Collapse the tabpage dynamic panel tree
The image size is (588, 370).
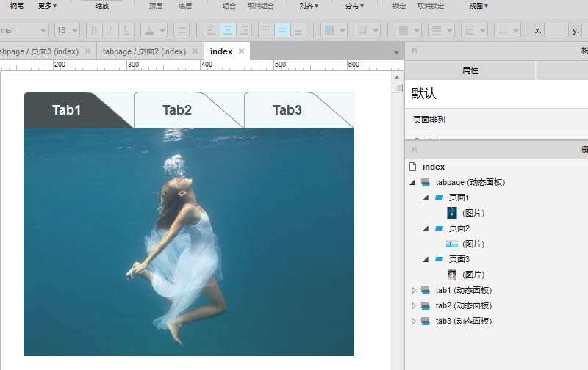pos(412,182)
